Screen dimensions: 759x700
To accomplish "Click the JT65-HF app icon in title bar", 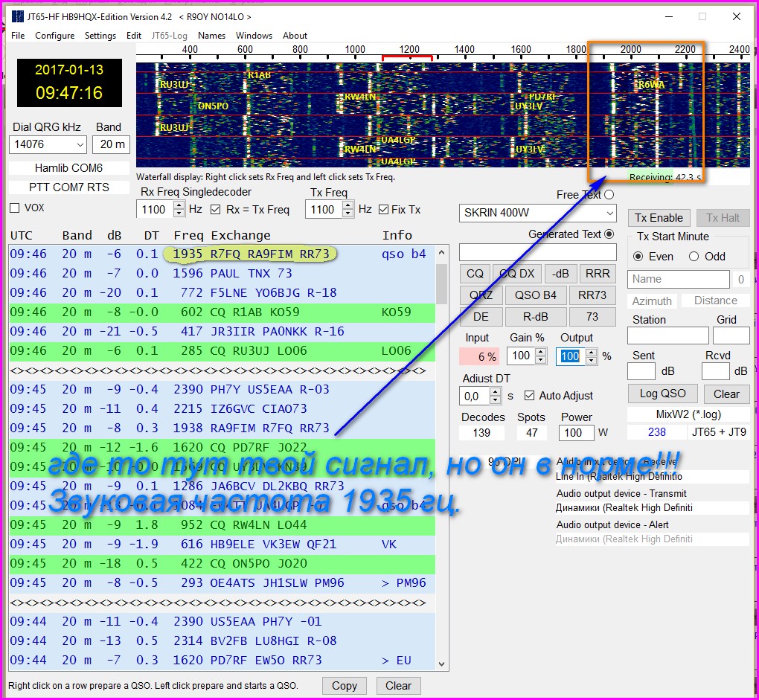I will click(19, 16).
